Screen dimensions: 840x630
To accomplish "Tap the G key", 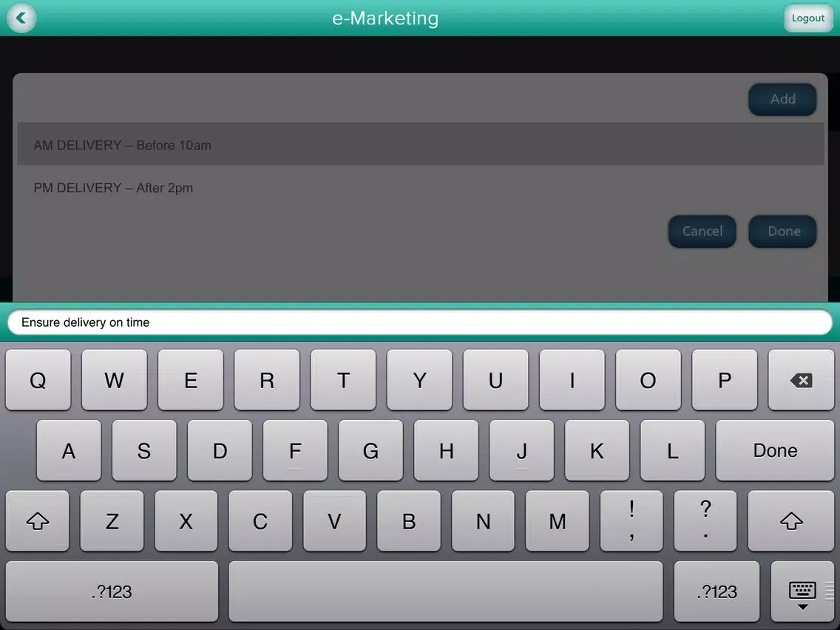I will click(x=370, y=450).
